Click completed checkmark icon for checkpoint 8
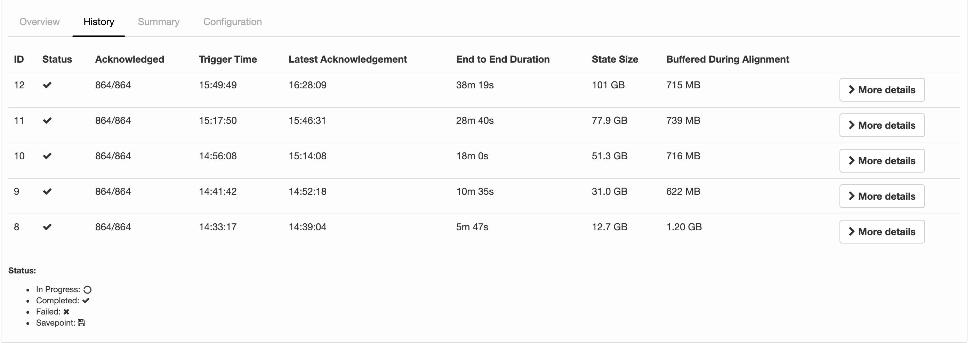Viewport: 980px width, 343px height. pos(47,227)
